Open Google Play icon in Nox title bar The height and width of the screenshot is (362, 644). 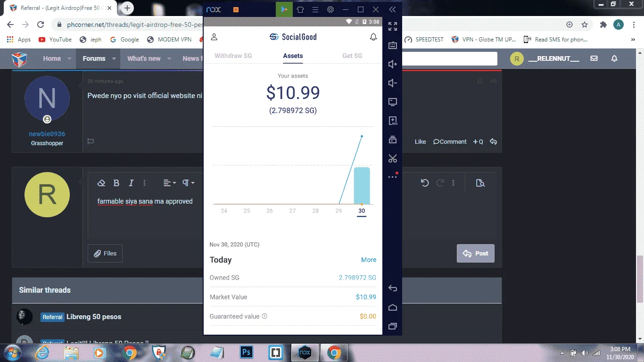point(284,9)
